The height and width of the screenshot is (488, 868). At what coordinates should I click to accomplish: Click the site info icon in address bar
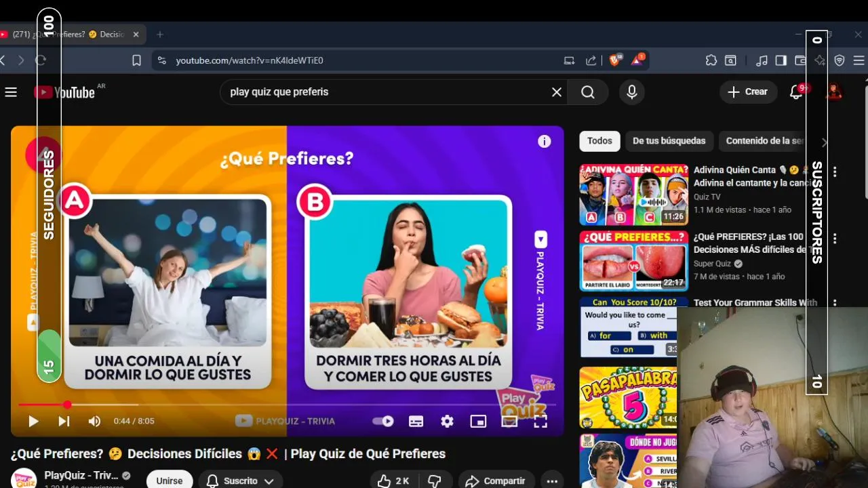point(161,60)
